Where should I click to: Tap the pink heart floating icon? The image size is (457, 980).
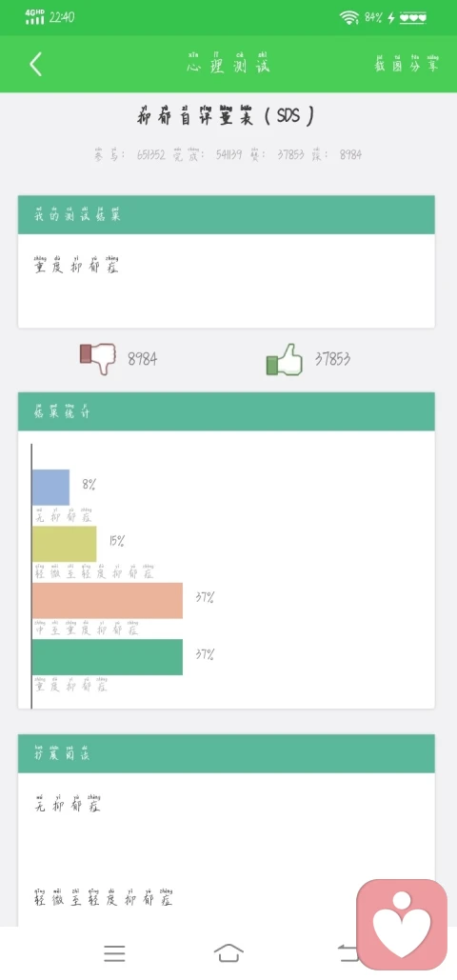point(402,925)
